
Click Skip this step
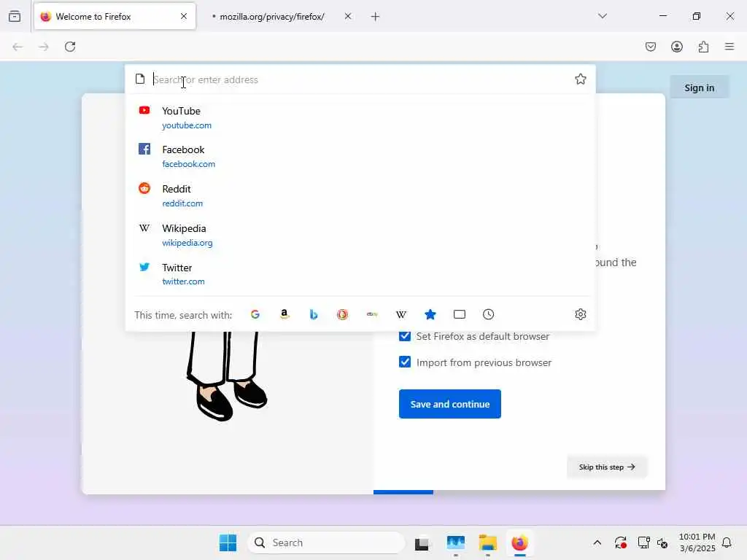(607, 467)
